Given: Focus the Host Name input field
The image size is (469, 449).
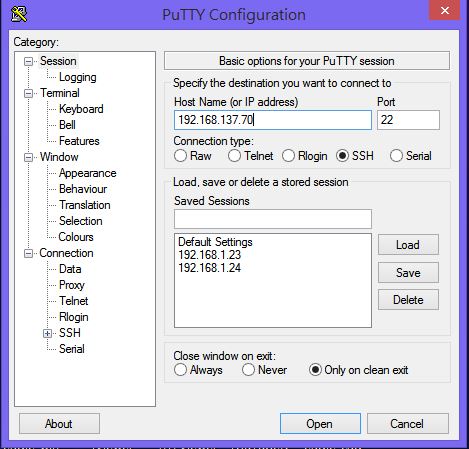Looking at the screenshot, I should pos(273,120).
